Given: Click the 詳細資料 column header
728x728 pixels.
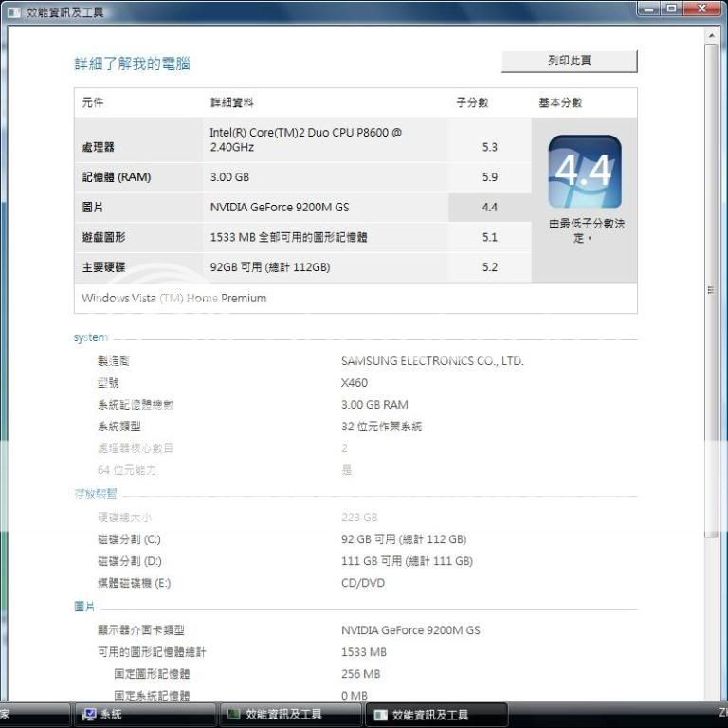Looking at the screenshot, I should 231,102.
